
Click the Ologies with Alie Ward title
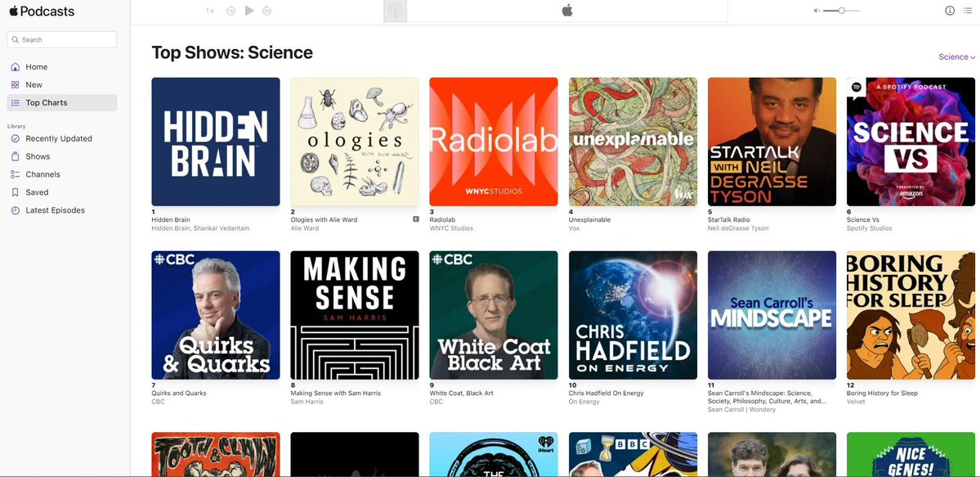click(x=324, y=220)
